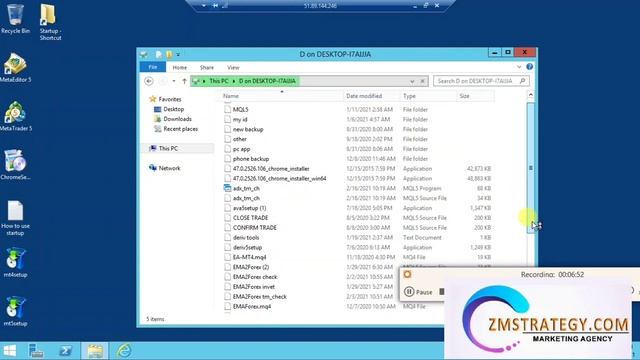The width and height of the screenshot is (640, 360).
Task: Switch to the View ribbon tab
Action: click(x=233, y=67)
